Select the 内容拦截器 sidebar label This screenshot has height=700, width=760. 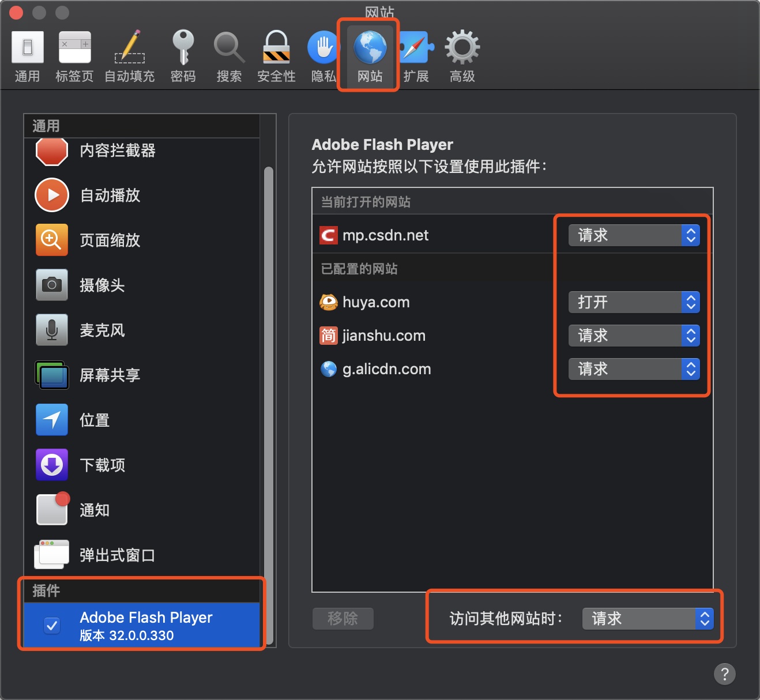[x=118, y=150]
